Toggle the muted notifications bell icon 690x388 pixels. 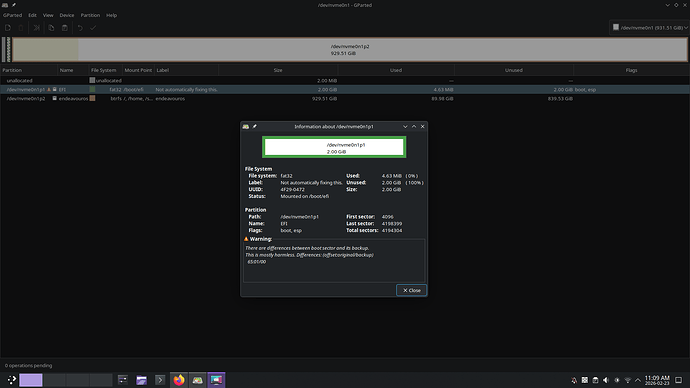click(574, 380)
